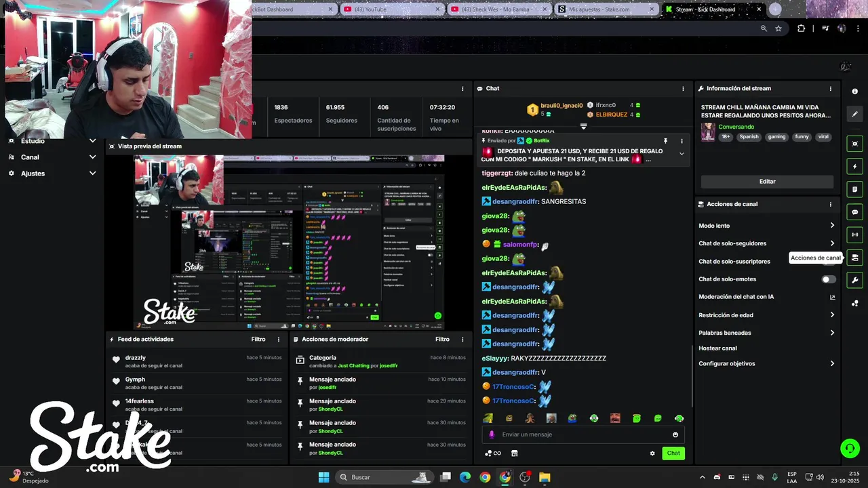Click the Pepe frog emote in quick bar
The image size is (868, 488).
pyautogui.click(x=572, y=418)
